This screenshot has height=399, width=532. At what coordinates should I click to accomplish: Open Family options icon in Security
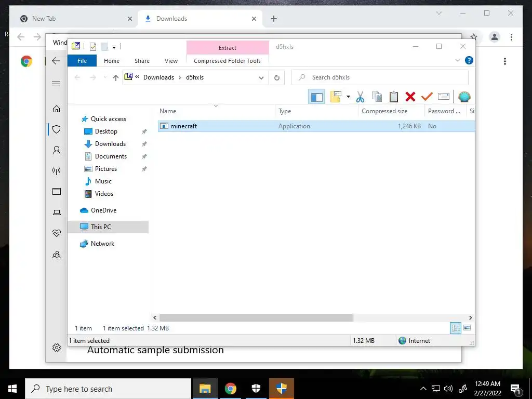point(56,255)
